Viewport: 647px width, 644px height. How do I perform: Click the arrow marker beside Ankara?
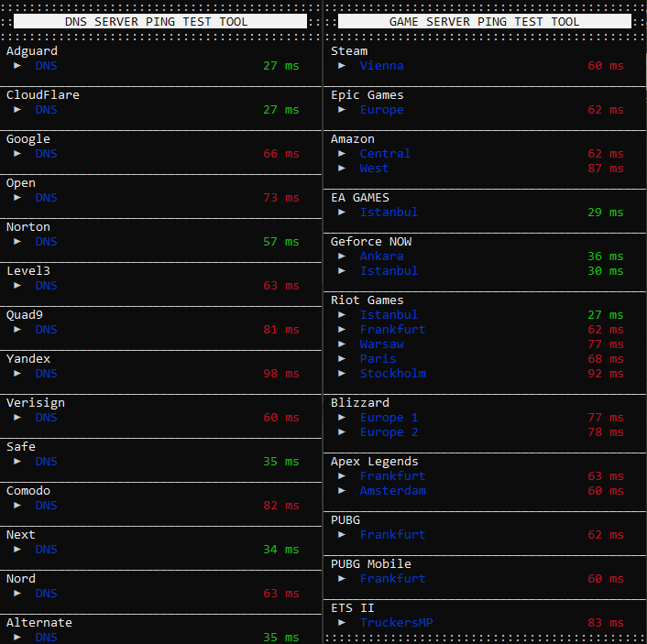(342, 257)
